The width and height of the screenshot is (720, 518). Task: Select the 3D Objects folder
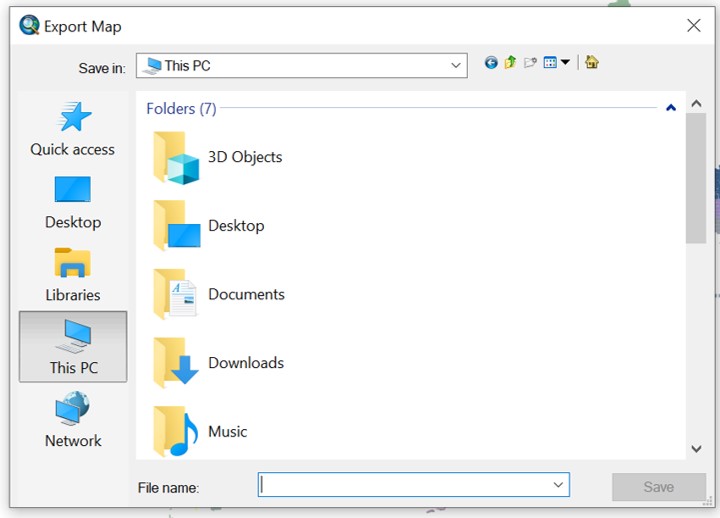(x=218, y=158)
